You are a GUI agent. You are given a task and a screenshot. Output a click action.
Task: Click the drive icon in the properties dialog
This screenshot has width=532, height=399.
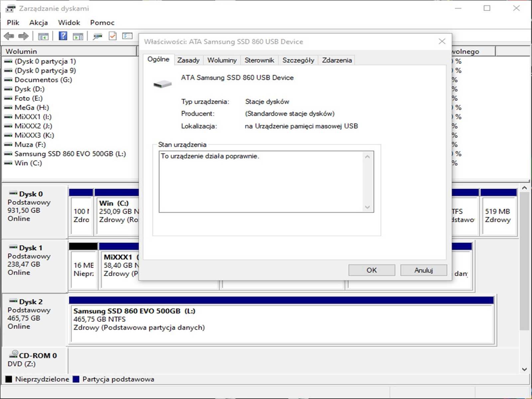[x=163, y=84]
